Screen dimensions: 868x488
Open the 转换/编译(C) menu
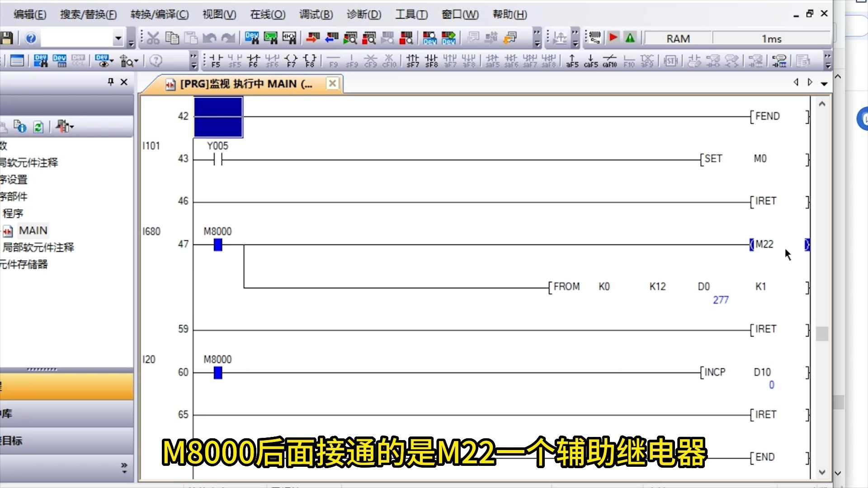click(x=159, y=14)
